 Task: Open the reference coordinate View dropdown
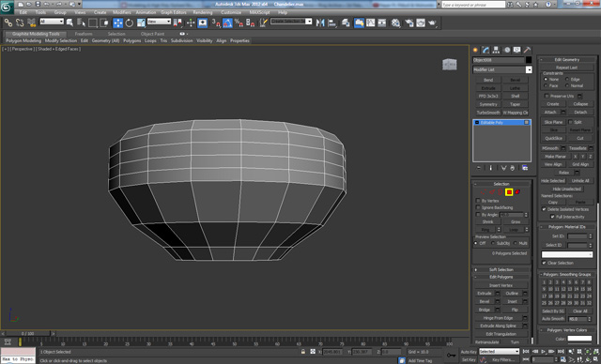click(x=159, y=22)
